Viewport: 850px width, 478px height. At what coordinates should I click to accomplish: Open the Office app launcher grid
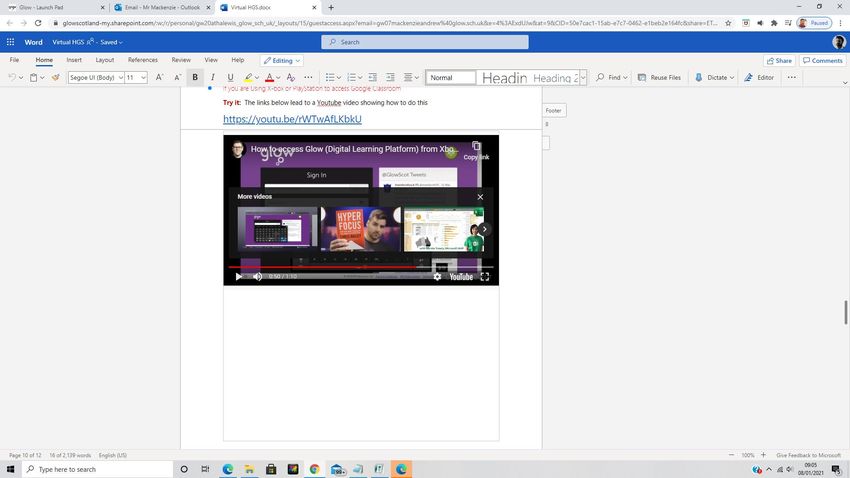click(x=10, y=42)
